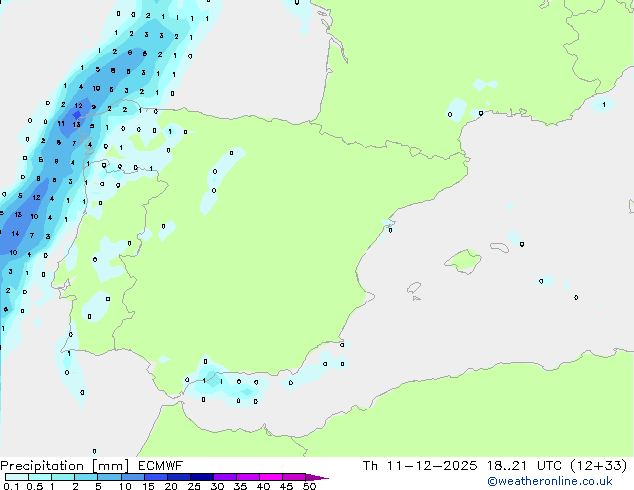Pick the 10–15 mm legend color swatch

[132, 477]
